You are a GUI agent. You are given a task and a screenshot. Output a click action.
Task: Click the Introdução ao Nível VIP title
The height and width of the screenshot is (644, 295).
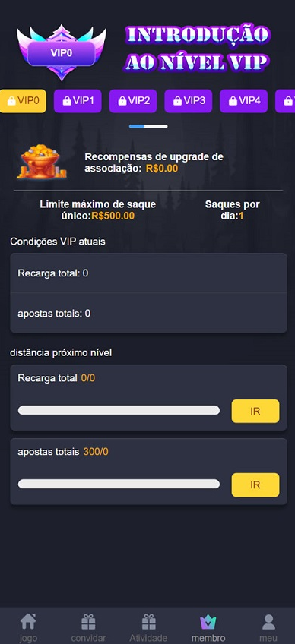click(197, 49)
